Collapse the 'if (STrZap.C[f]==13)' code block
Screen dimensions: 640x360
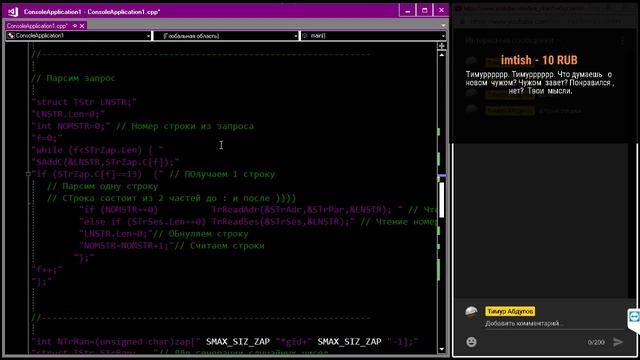pos(28,174)
